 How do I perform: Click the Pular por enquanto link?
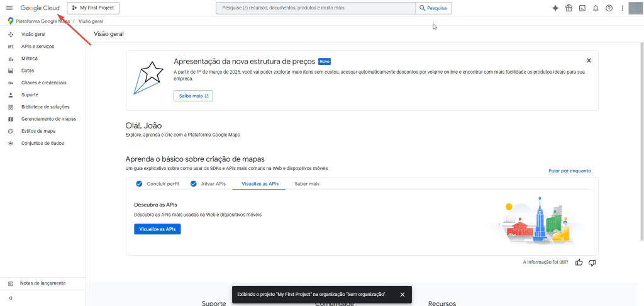569,171
